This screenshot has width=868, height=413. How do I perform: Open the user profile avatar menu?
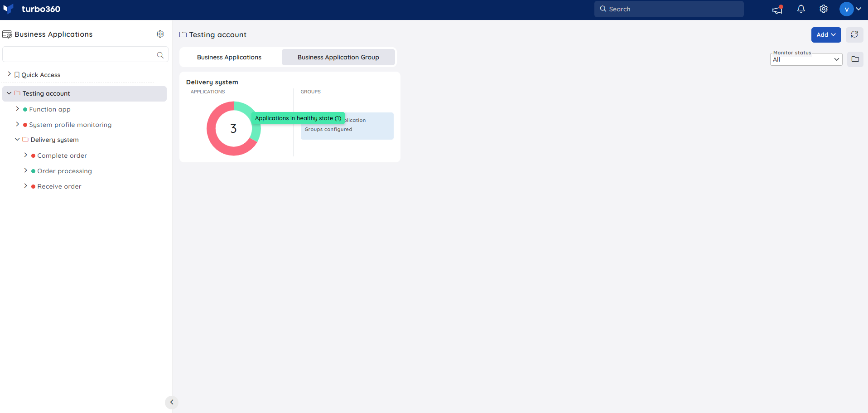[850, 9]
